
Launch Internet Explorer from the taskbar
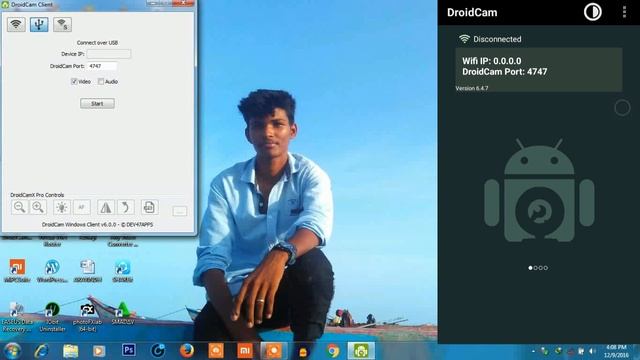(42, 351)
